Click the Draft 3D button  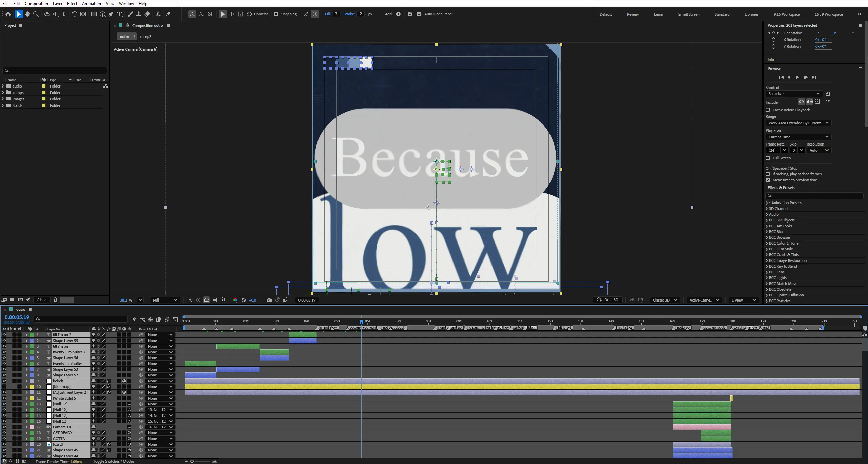tap(607, 300)
